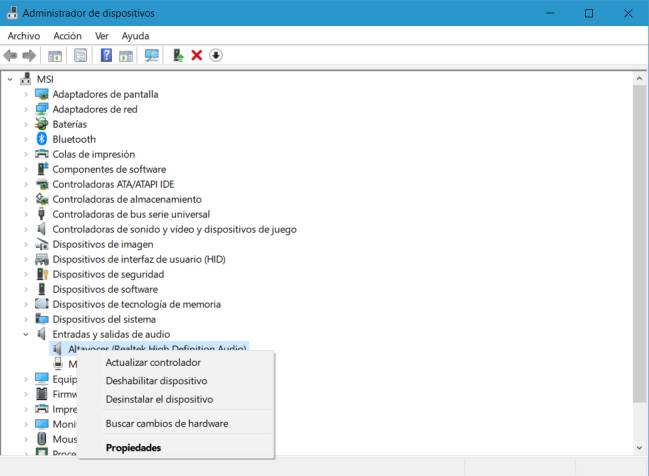Screen dimensions: 649x476
Task: Select Controladoras de sonido y vídeo row
Action: [x=174, y=229]
